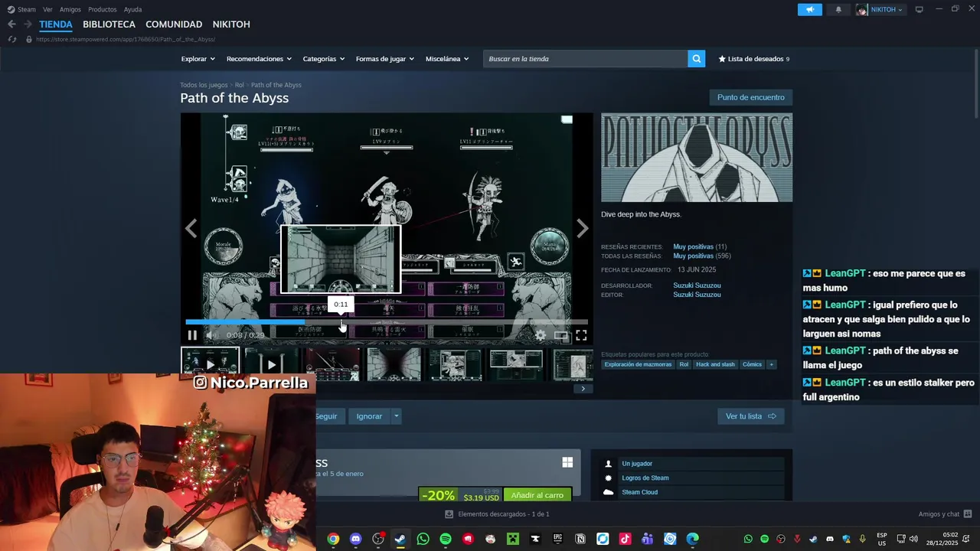Open the developer Suzuki Suzuzou link

tap(697, 285)
